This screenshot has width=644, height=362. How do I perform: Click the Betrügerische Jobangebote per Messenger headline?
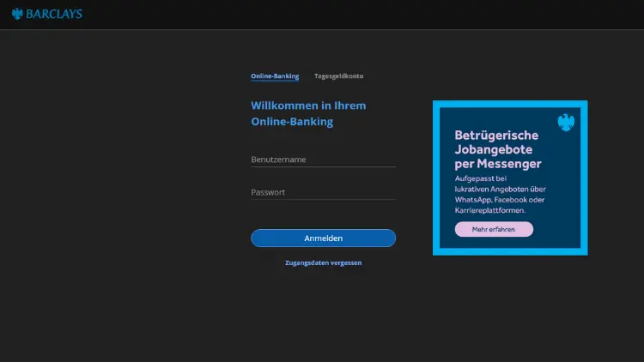[498, 149]
